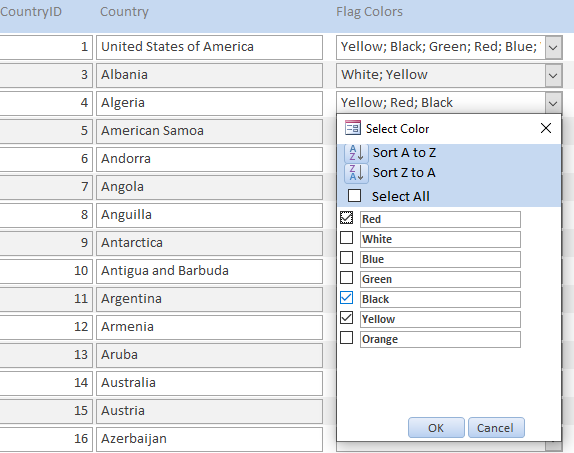The image size is (574, 453).
Task: Tick the White color checkbox
Action: (346, 238)
